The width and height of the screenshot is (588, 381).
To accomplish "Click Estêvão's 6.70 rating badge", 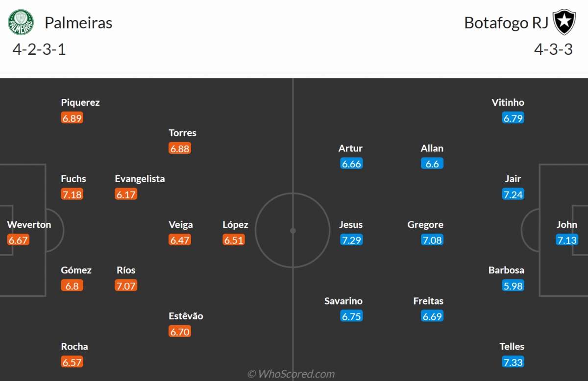I will point(180,332).
